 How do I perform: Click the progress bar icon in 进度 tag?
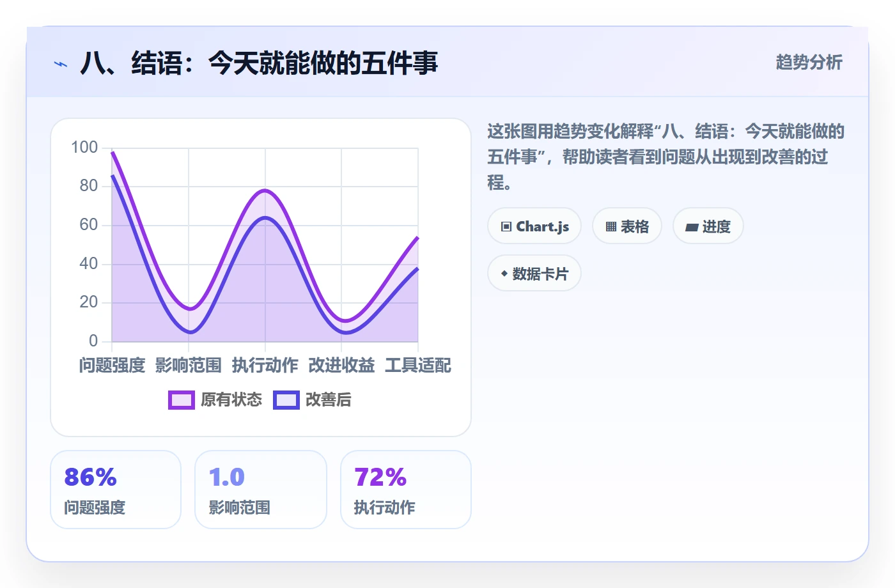692,228
